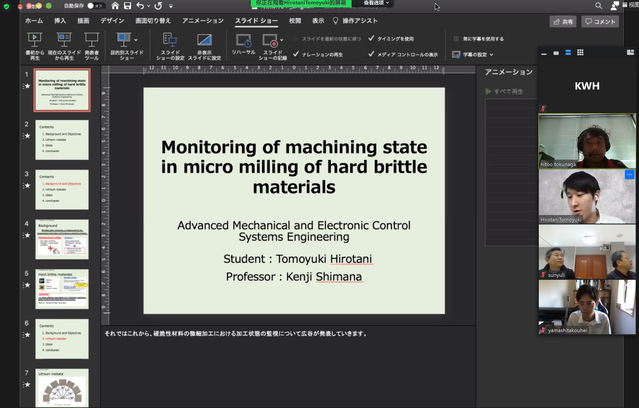Open Presenter Tools view
This screenshot has width=639, height=408.
pos(92,40)
